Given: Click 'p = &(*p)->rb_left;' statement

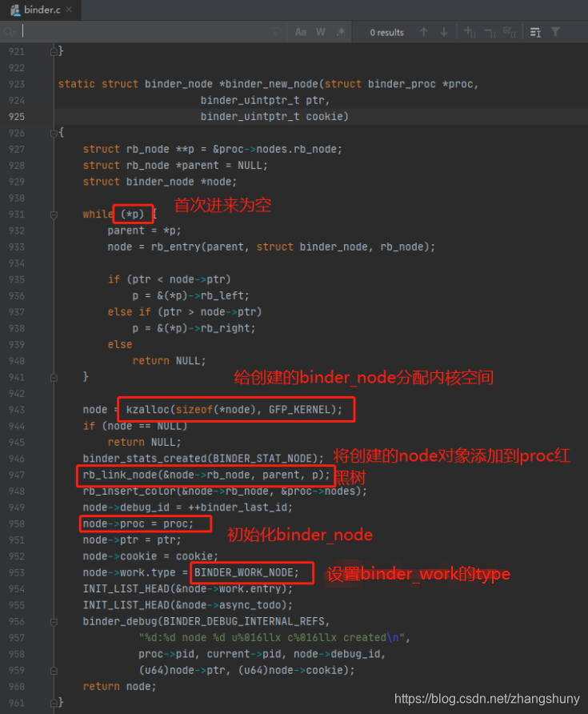Looking at the screenshot, I should pyautogui.click(x=190, y=295).
